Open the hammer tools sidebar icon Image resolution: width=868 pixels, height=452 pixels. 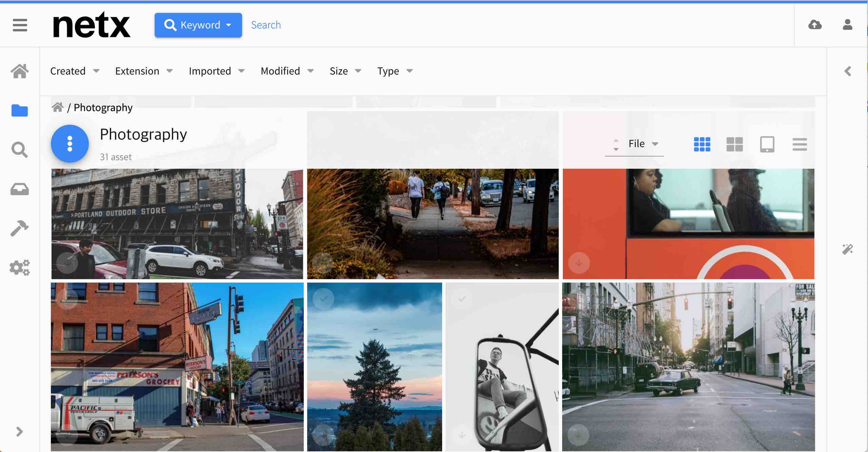(x=20, y=228)
